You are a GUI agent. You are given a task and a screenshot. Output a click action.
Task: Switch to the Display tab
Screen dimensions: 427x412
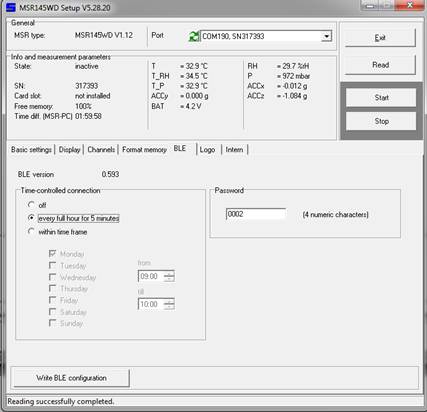69,150
